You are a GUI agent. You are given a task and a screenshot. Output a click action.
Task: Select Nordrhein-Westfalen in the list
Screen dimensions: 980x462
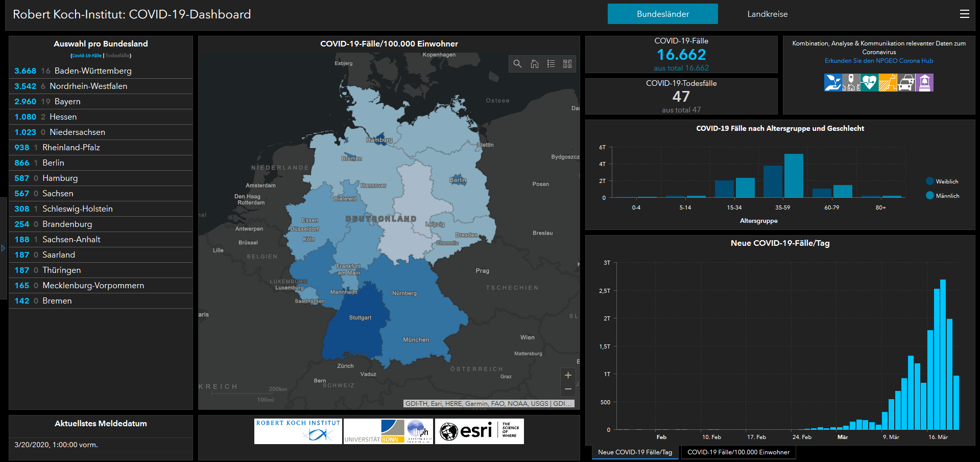click(x=101, y=86)
